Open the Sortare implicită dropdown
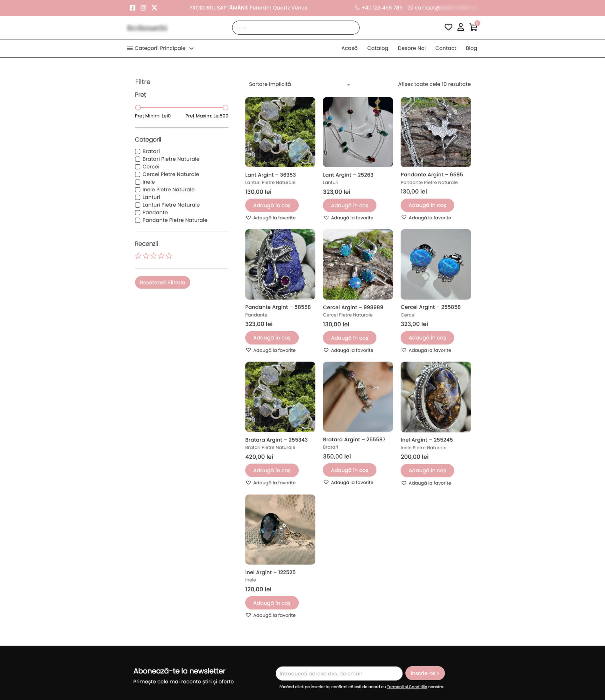This screenshot has width=605, height=700. [x=299, y=84]
